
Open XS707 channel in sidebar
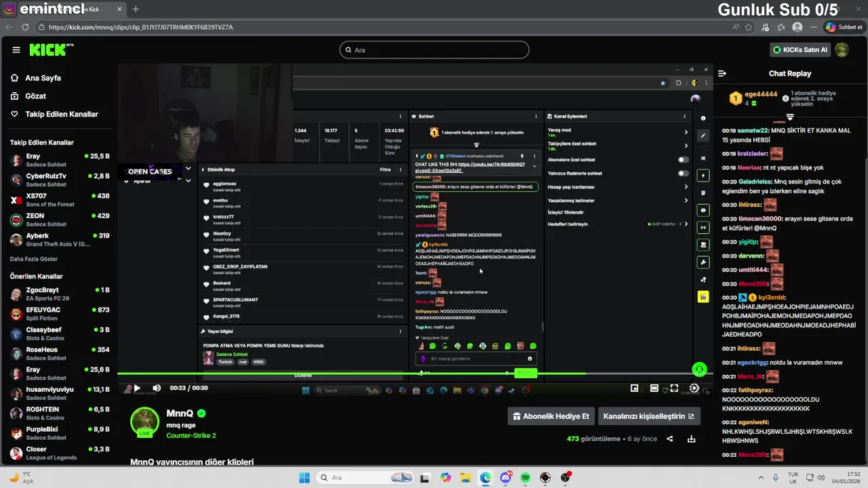coord(60,200)
